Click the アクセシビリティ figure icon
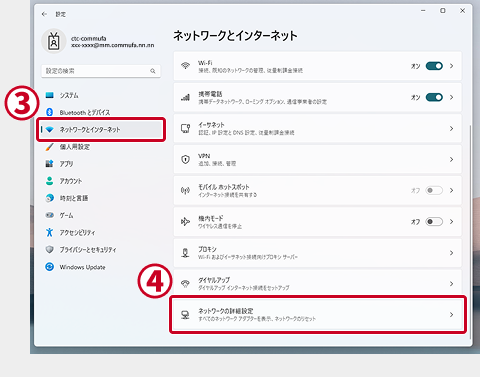 tap(50, 232)
